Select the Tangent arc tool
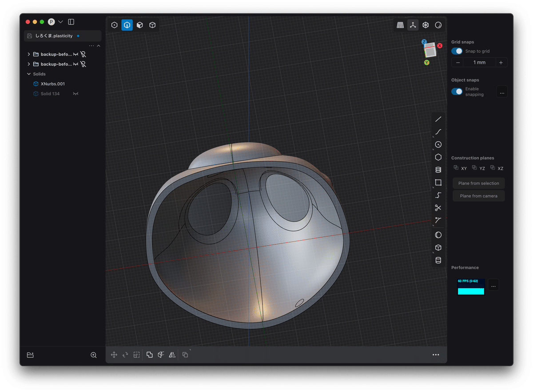533x392 pixels. coord(438,220)
